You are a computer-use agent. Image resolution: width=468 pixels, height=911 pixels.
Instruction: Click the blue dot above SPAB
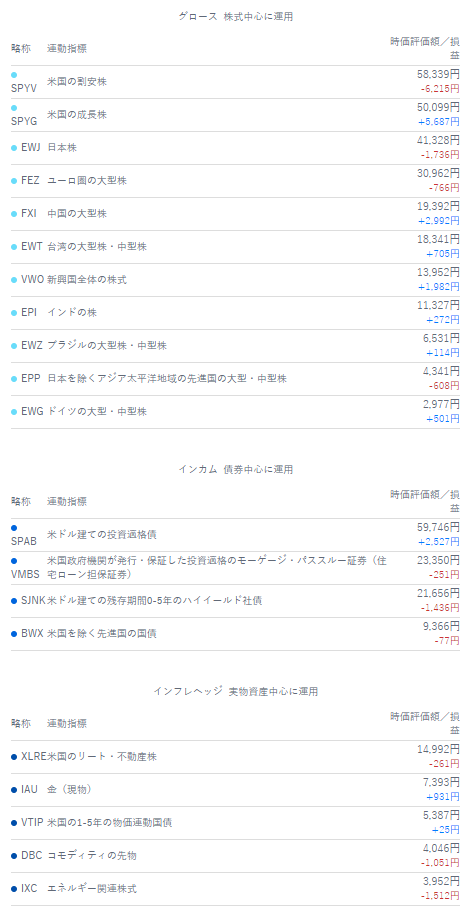(x=14, y=528)
